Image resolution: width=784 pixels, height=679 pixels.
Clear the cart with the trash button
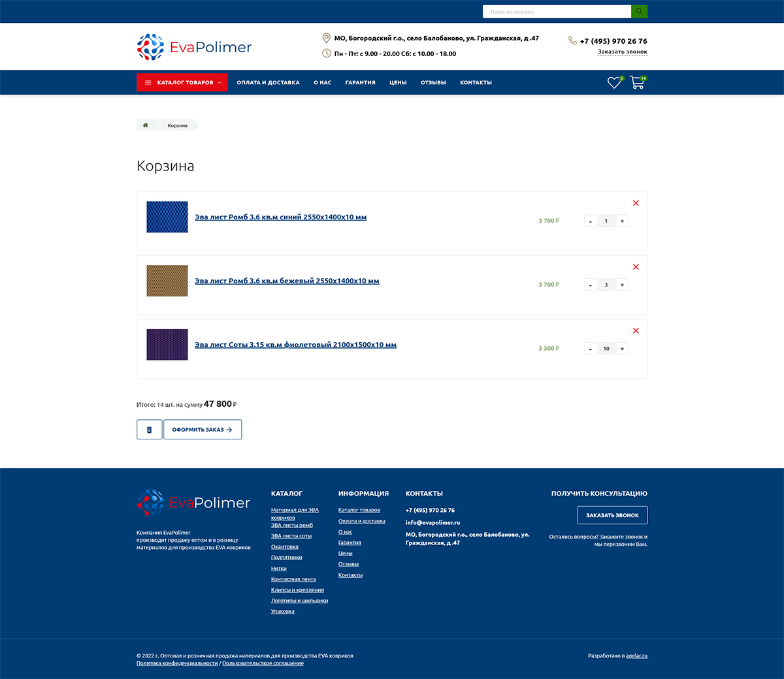click(149, 430)
